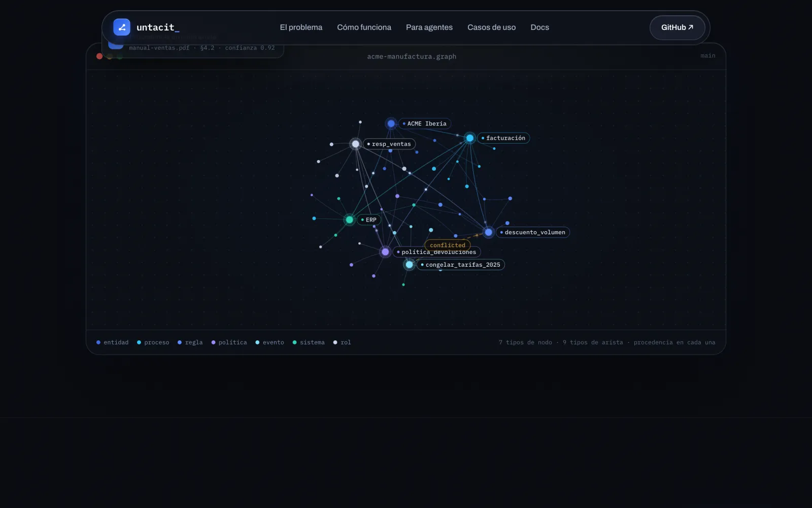
Task: Click the entidad legend dot
Action: tap(98, 342)
